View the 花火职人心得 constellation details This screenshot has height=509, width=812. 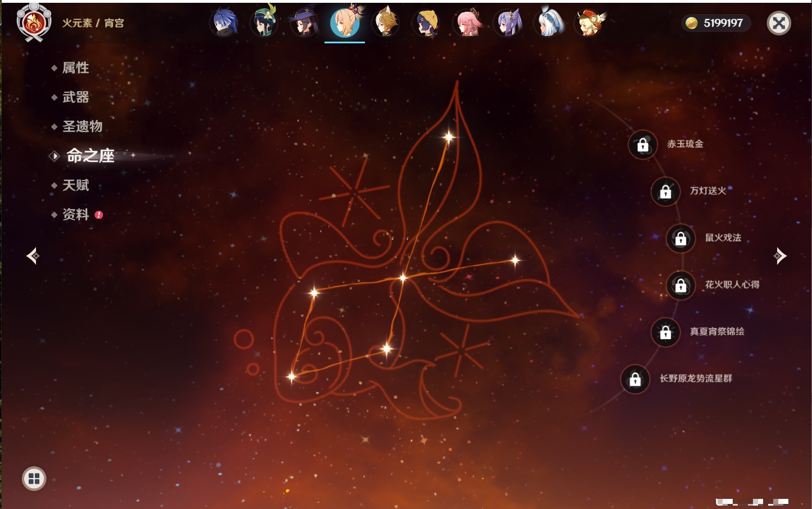pos(680,285)
